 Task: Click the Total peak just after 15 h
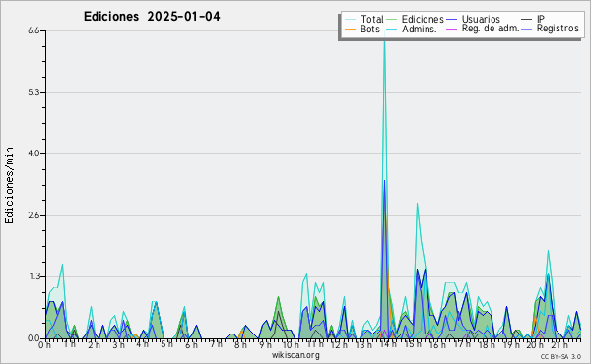coord(417,204)
